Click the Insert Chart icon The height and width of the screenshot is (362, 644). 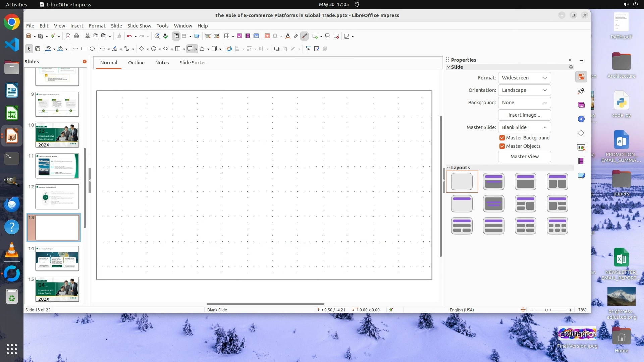pos(256,36)
